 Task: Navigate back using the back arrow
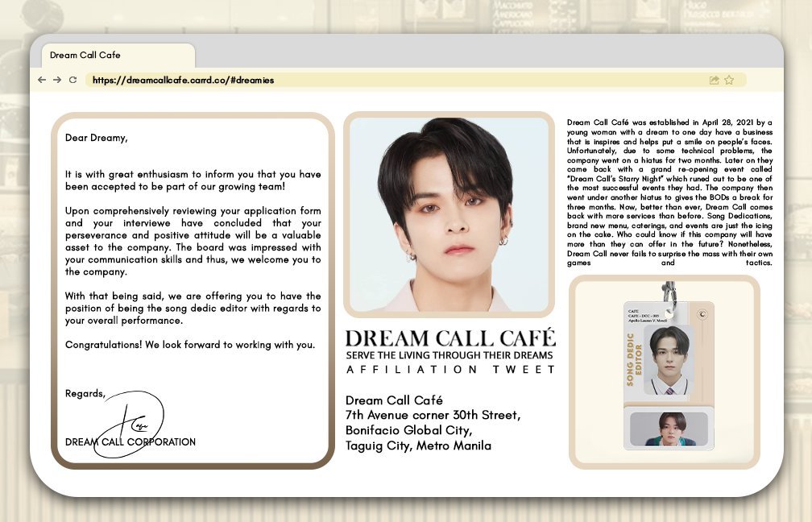coord(41,80)
